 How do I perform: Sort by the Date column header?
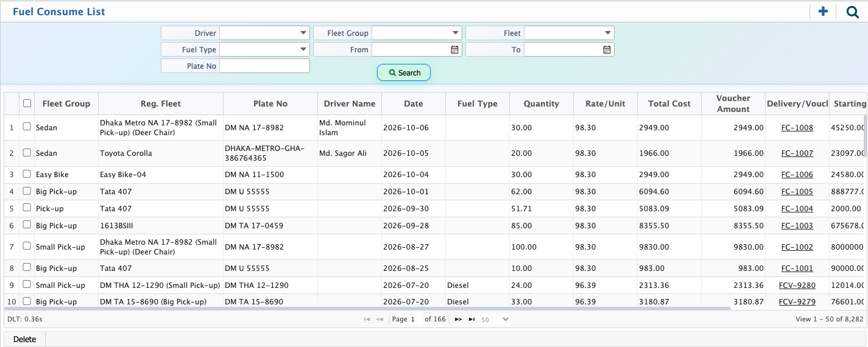pos(414,103)
